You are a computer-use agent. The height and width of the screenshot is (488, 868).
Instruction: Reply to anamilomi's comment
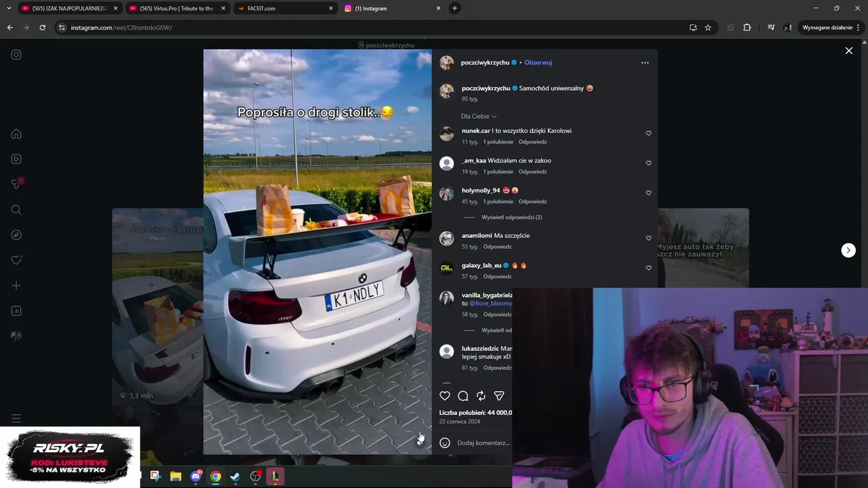pyautogui.click(x=497, y=247)
